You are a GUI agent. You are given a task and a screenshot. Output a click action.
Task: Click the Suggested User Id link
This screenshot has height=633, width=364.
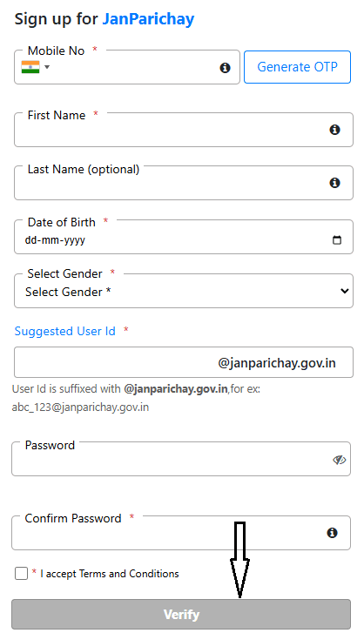coord(65,331)
